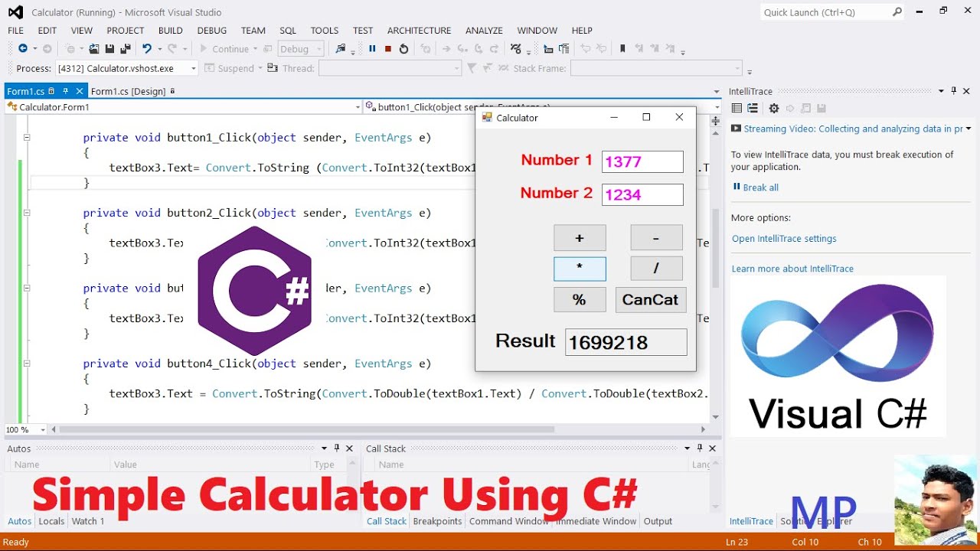Image resolution: width=980 pixels, height=551 pixels.
Task: Switch to Form1.cs [Design] tab
Action: point(128,91)
